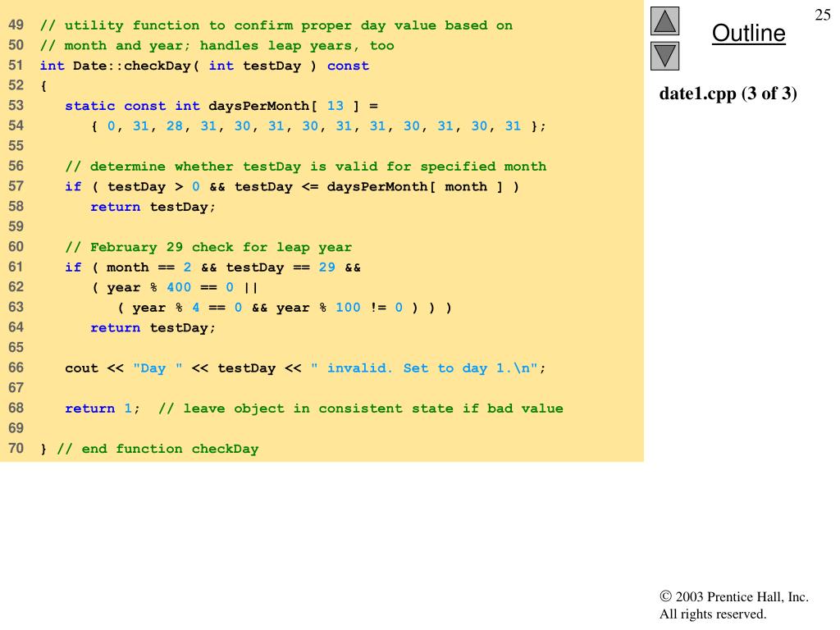Click first 'return testDay;' statement on line 58
The image size is (840, 630).
[153, 207]
